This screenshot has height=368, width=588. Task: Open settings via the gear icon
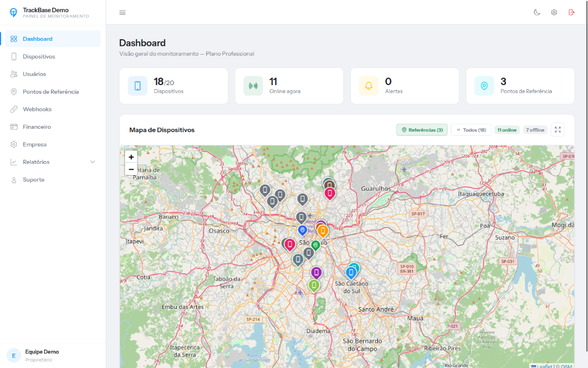tap(554, 13)
